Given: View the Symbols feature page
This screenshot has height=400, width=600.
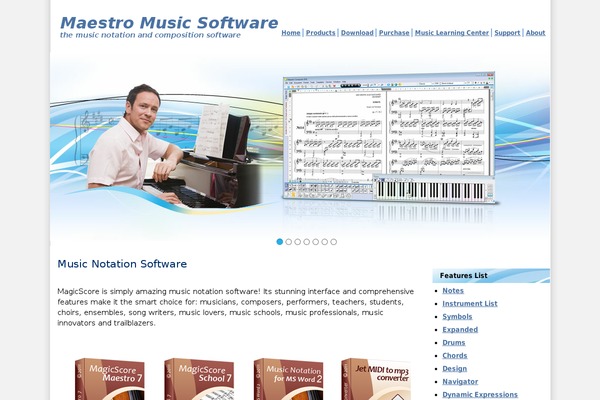Looking at the screenshot, I should pyautogui.click(x=457, y=317).
